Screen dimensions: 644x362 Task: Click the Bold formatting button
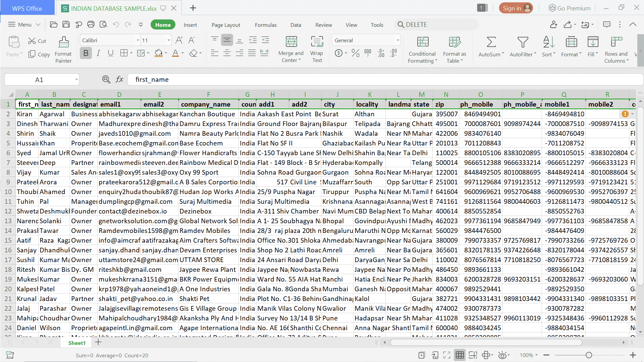[x=86, y=53]
